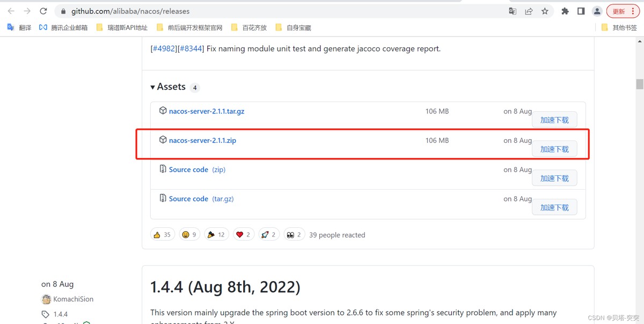Click file icon beside Source code (tar.gz)

pos(163,198)
